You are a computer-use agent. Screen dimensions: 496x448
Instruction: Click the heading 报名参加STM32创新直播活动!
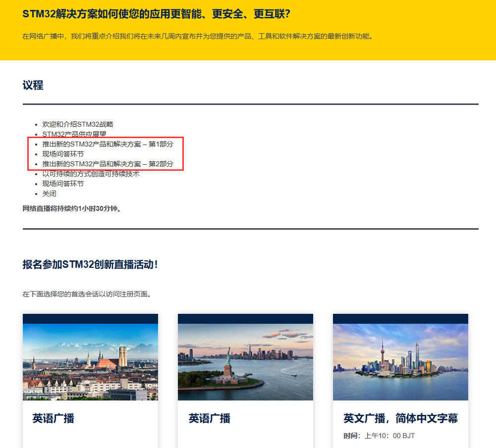[x=90, y=264]
